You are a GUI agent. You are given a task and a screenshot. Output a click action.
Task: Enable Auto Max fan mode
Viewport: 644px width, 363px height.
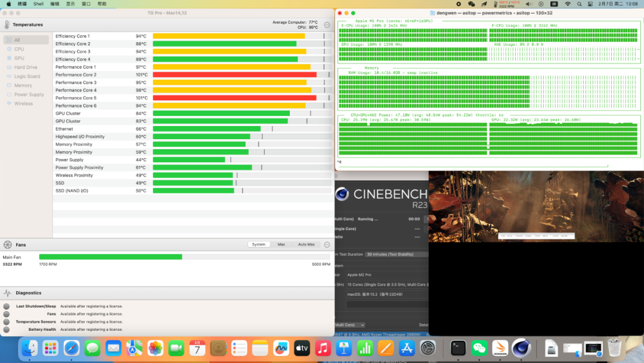pyautogui.click(x=306, y=244)
